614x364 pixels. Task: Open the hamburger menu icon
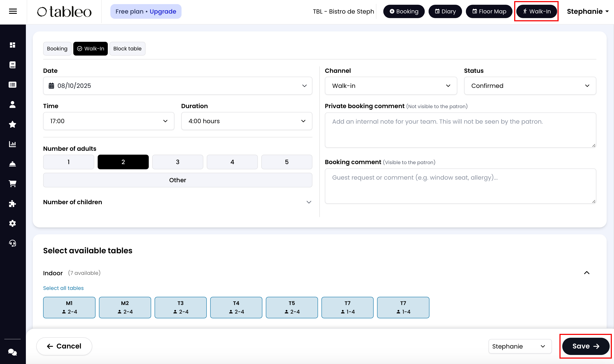[x=13, y=11]
